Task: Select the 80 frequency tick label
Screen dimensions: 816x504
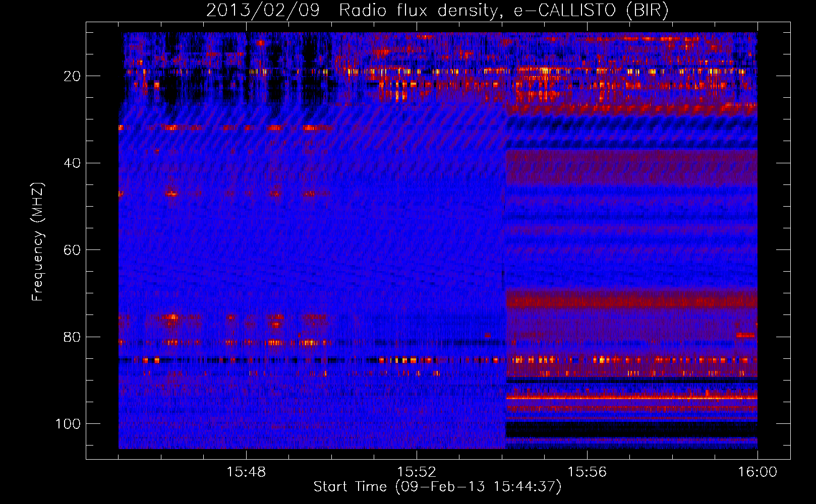Action: point(72,337)
